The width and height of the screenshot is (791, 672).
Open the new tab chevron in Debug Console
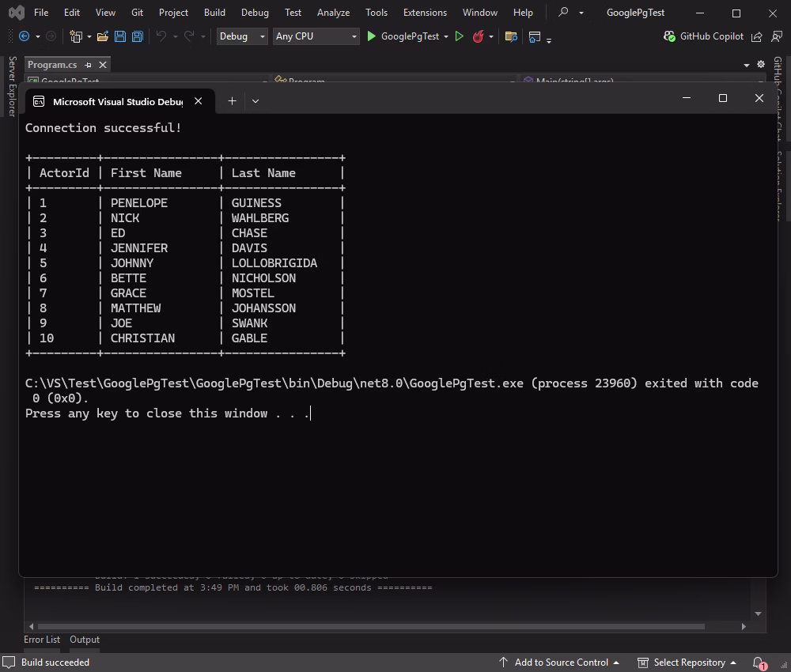[x=255, y=101]
